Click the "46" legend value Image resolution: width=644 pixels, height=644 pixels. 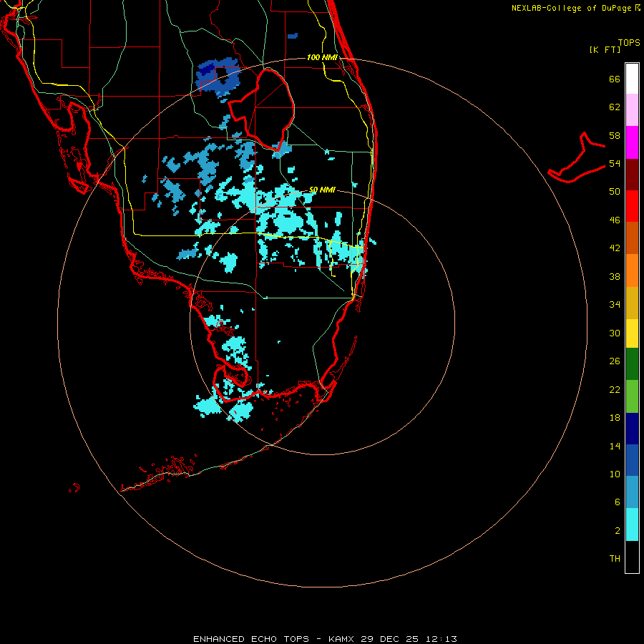pyautogui.click(x=615, y=220)
